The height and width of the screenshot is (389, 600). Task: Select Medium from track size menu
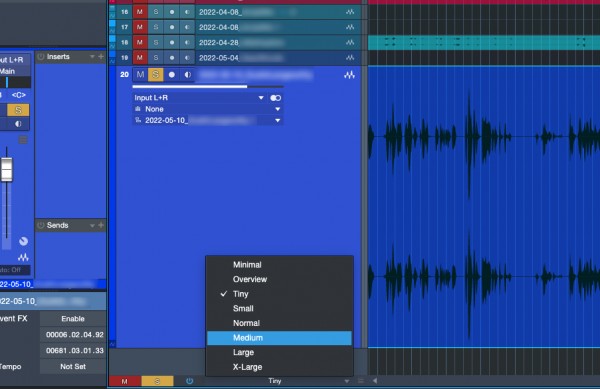point(279,338)
